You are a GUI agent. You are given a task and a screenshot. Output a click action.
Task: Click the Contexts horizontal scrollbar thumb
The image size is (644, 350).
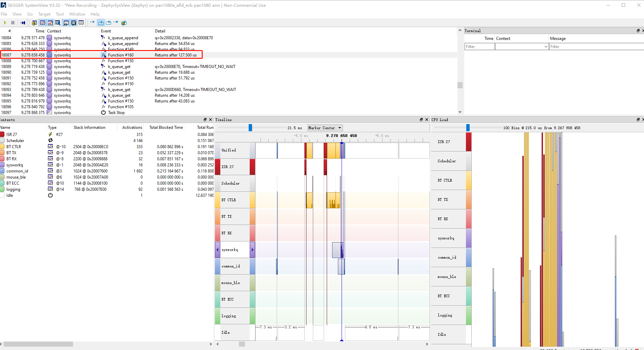tap(38, 344)
